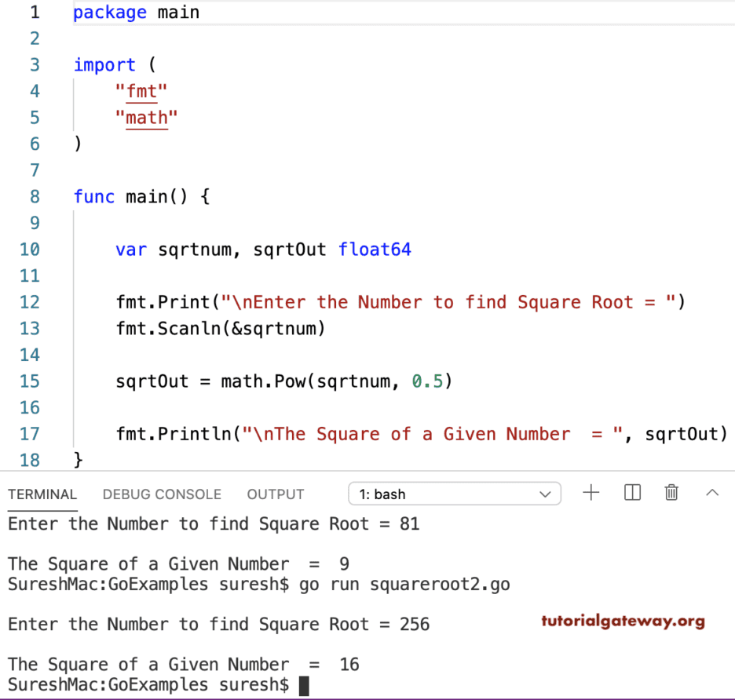Click line number 1 in the gutter
735x700 pixels.
[x=35, y=12]
